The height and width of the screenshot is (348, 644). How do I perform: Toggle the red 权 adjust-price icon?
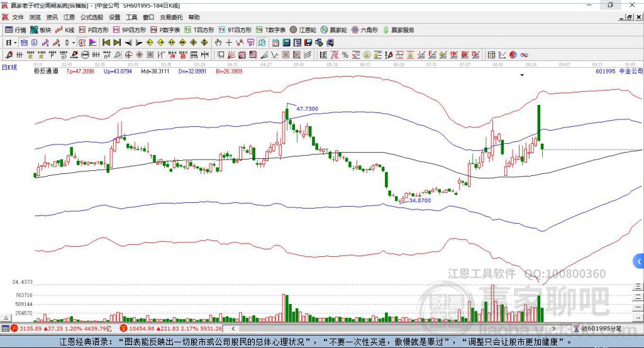[82, 43]
